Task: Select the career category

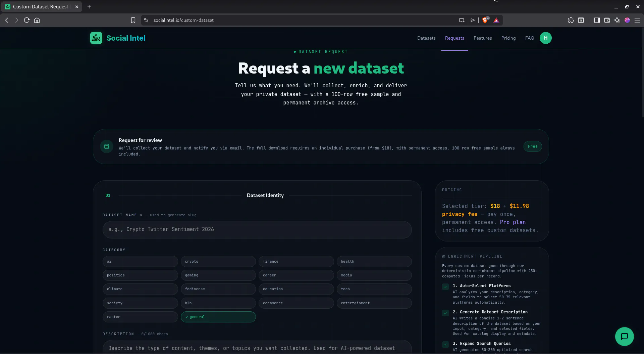Action: (296, 275)
